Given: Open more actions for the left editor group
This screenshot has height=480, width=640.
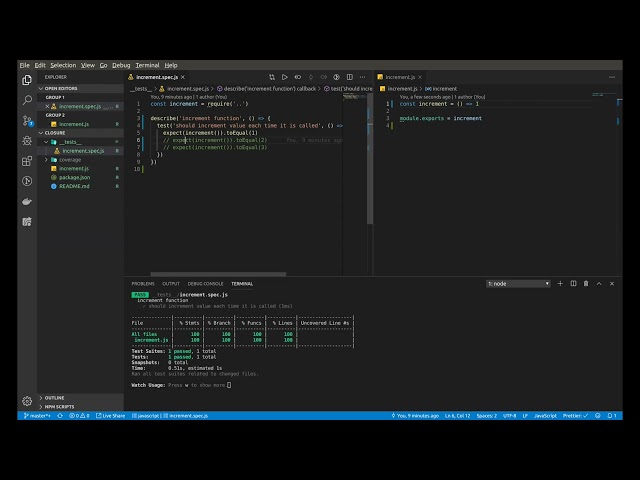Looking at the screenshot, I should click(362, 77).
